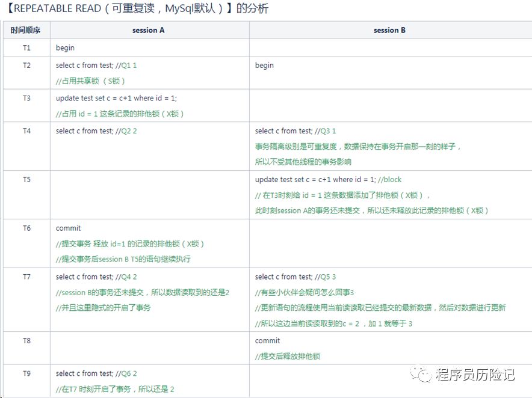Click the T5 row label cell
Image resolution: width=532 pixels, height=398 pixels.
click(26, 179)
